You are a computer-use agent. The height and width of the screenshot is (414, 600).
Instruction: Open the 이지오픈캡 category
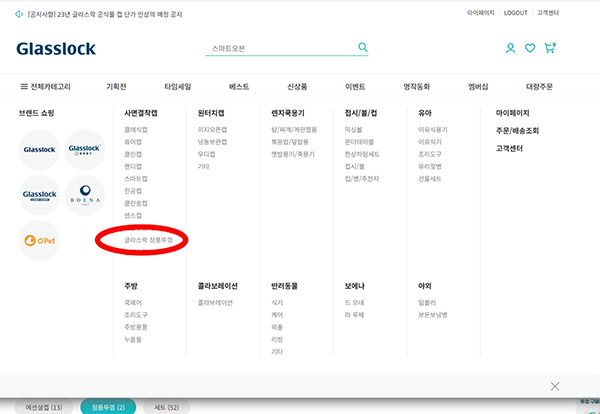212,130
